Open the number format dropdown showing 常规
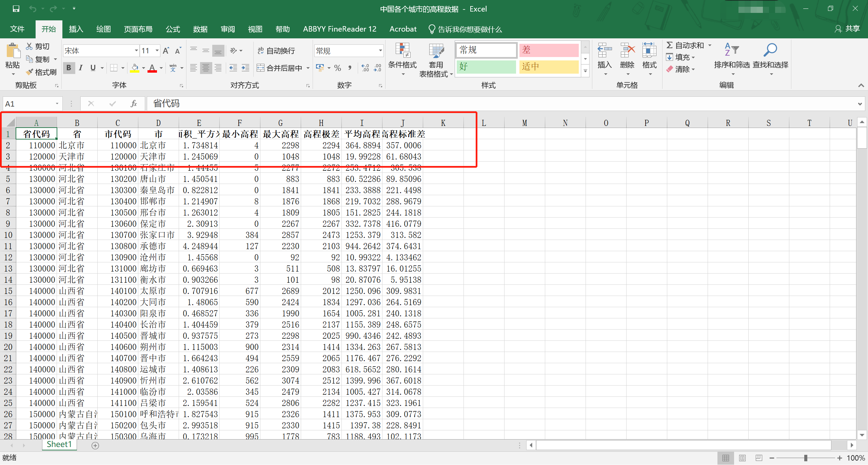 380,51
